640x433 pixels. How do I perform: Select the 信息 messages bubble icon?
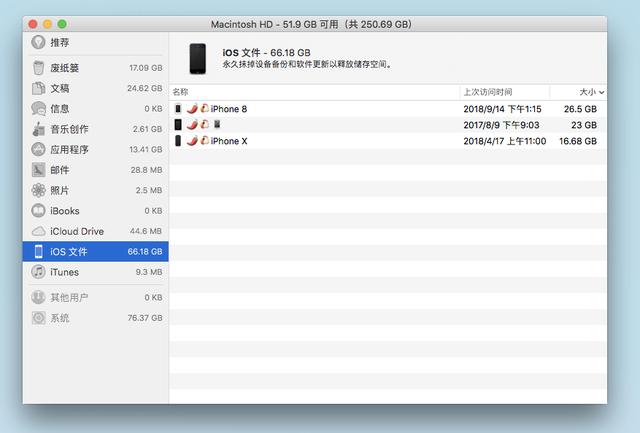tap(38, 109)
